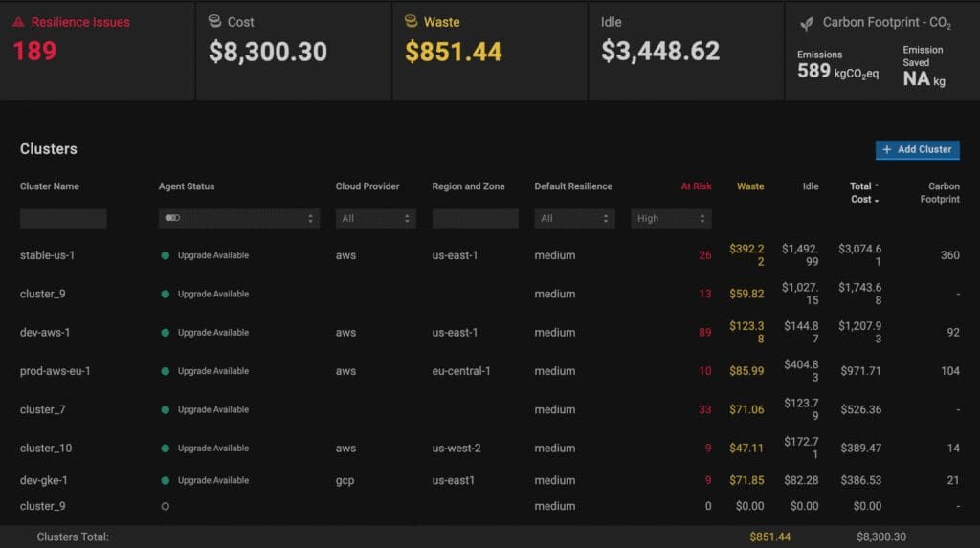Sort by the At Risk column header
The width and height of the screenshot is (980, 548).
click(696, 186)
